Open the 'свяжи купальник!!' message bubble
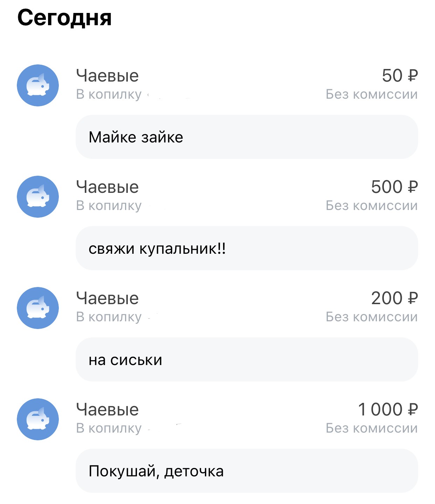Viewport: 435px width, 504px height. pyautogui.click(x=247, y=248)
